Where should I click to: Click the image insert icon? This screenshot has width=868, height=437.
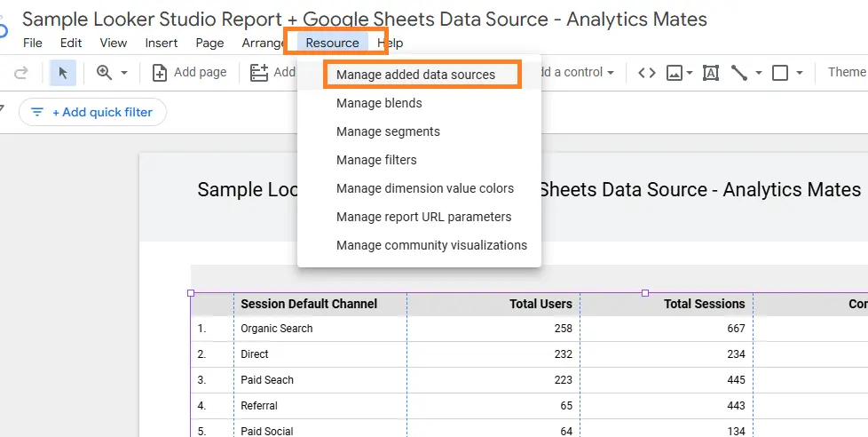(x=675, y=73)
